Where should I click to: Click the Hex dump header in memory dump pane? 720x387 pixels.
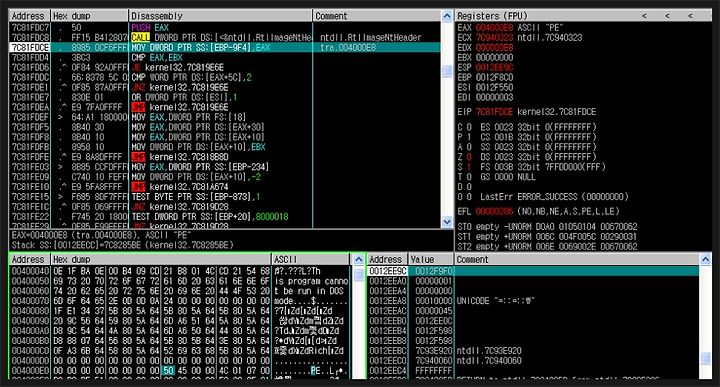[x=161, y=259]
